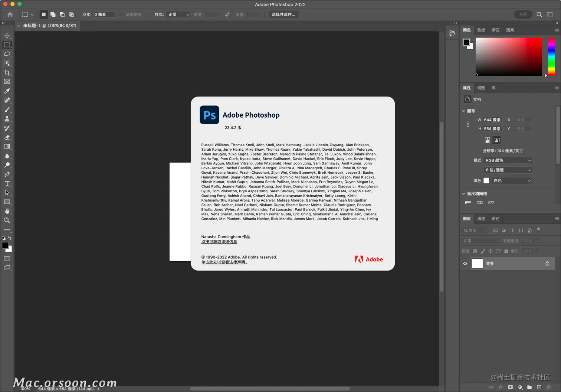This screenshot has width=561, height=392.
Task: Select the Blur tool
Action: point(7,156)
